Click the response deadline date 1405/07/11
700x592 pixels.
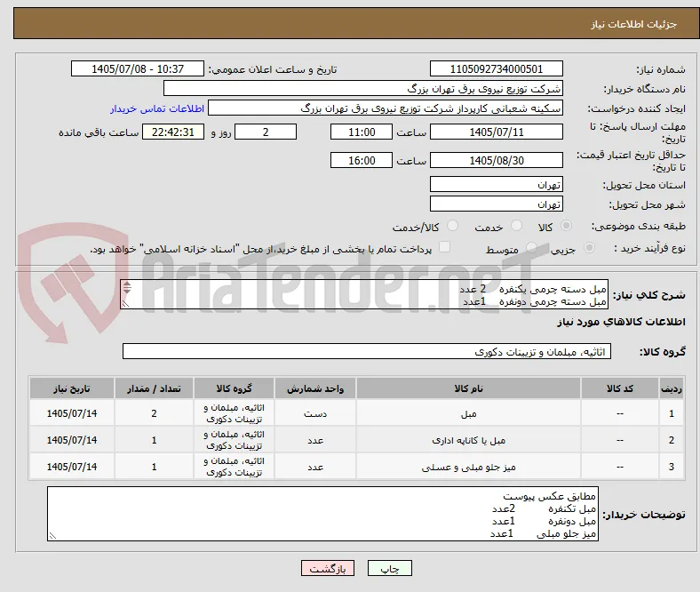click(497, 132)
